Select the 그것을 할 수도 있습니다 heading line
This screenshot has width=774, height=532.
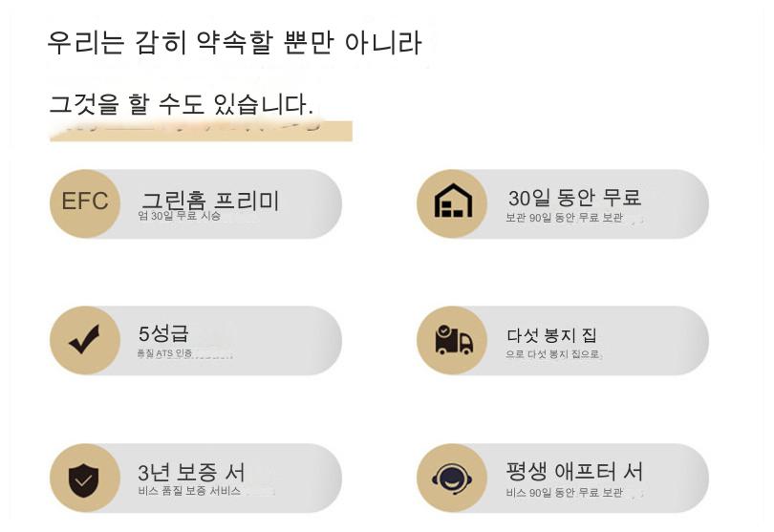(181, 103)
